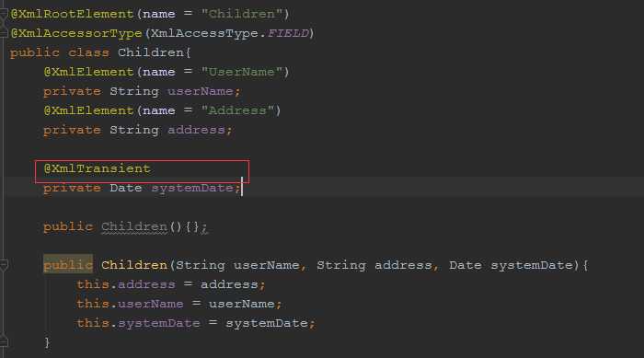Click the systemDate parameter in constructor signature
The height and width of the screenshot is (358, 644).
point(532,265)
